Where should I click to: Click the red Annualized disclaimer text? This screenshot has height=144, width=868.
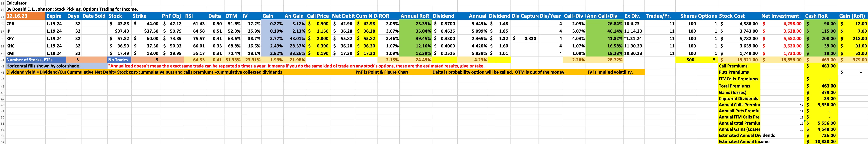click(x=296, y=66)
